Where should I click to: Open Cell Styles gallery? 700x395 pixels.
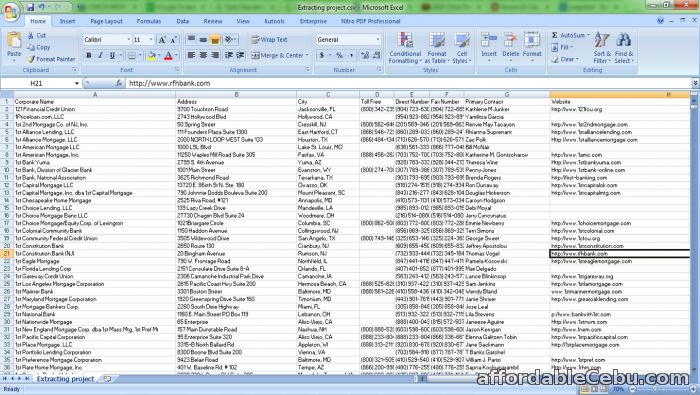[x=462, y=47]
